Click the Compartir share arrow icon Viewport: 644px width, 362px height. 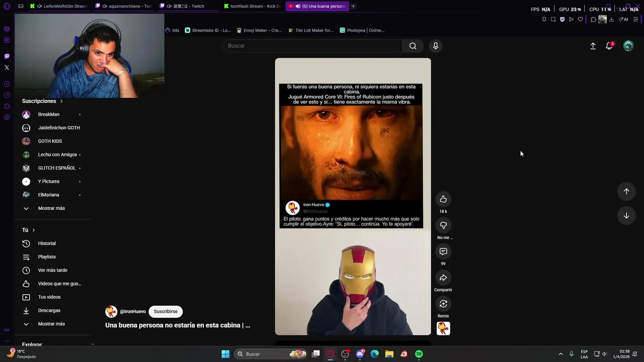click(x=443, y=278)
